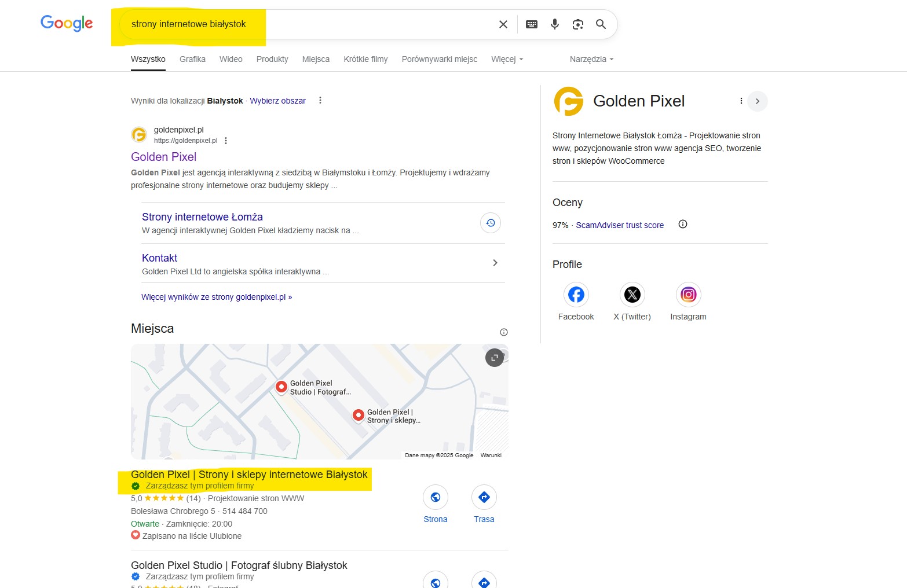Expand the map to full view

coord(495,358)
